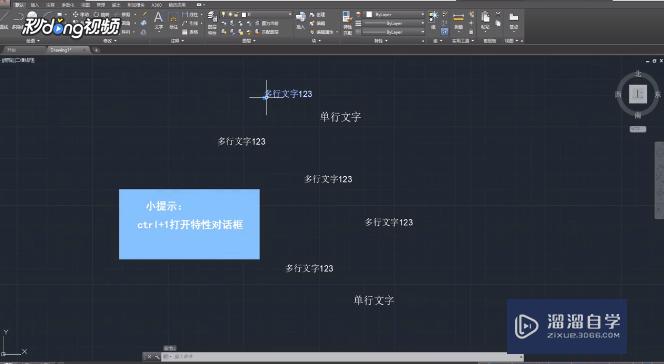The image size is (664, 364).
Task: Click the layer color swatch in layer dropdown
Action: point(244,14)
